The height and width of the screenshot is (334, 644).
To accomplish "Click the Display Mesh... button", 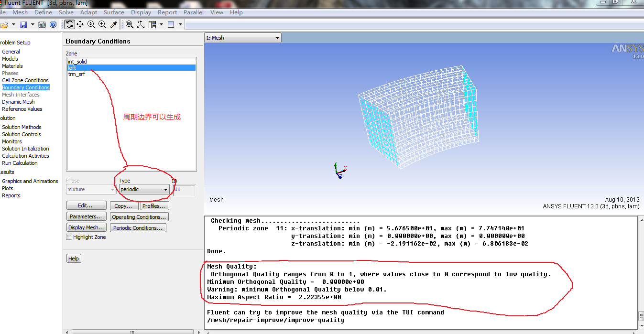I will (x=86, y=228).
